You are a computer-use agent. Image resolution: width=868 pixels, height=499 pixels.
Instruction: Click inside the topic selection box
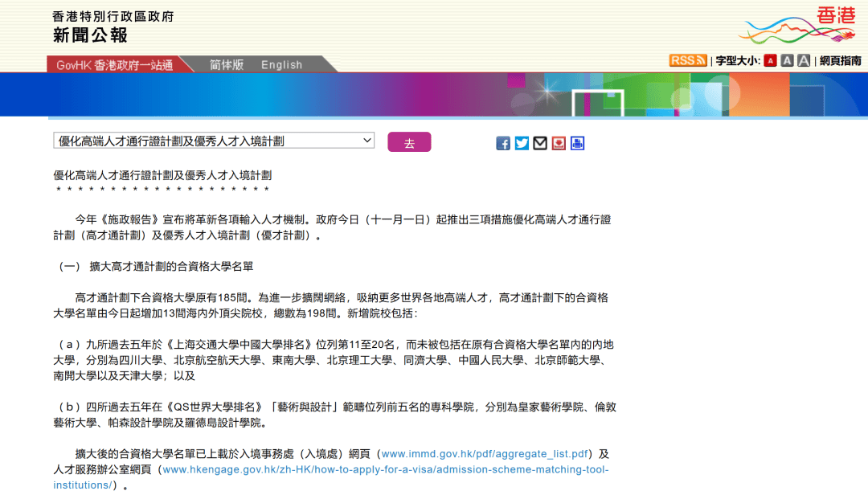[201, 140]
